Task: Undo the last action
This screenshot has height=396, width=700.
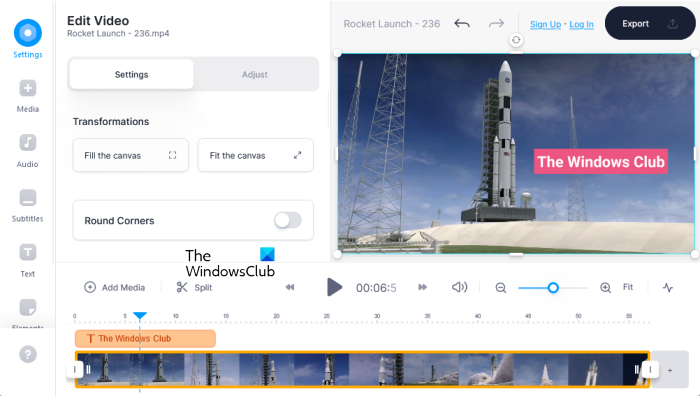Action: point(462,24)
